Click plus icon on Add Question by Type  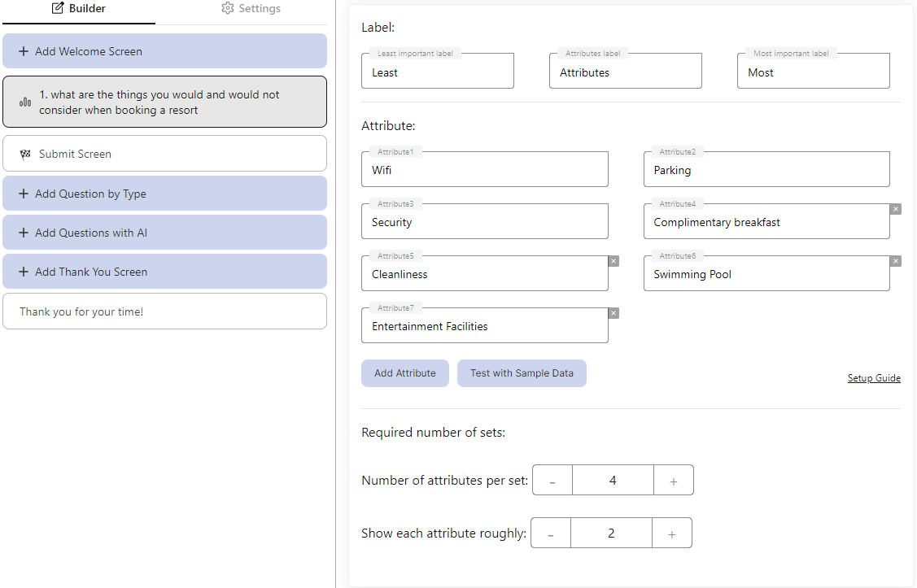pyautogui.click(x=24, y=194)
